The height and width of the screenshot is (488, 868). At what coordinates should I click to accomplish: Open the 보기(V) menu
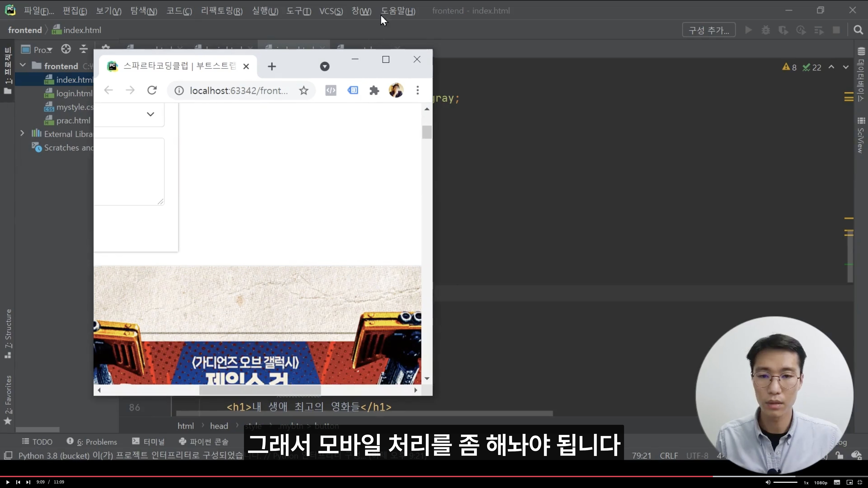(x=108, y=11)
